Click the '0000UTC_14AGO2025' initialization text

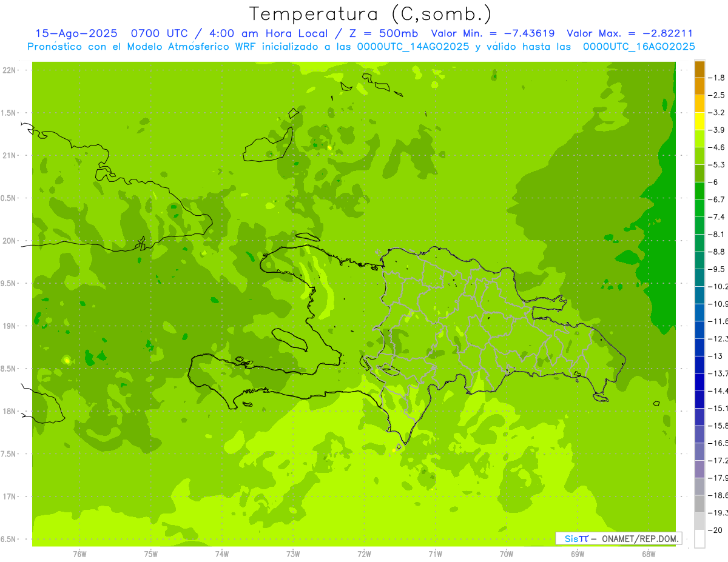coord(413,47)
